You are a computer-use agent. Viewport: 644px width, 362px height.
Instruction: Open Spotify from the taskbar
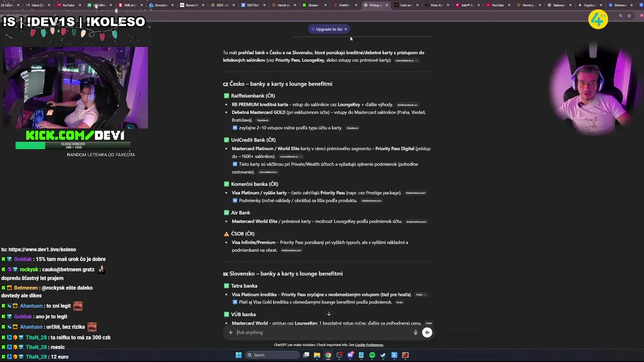372,355
